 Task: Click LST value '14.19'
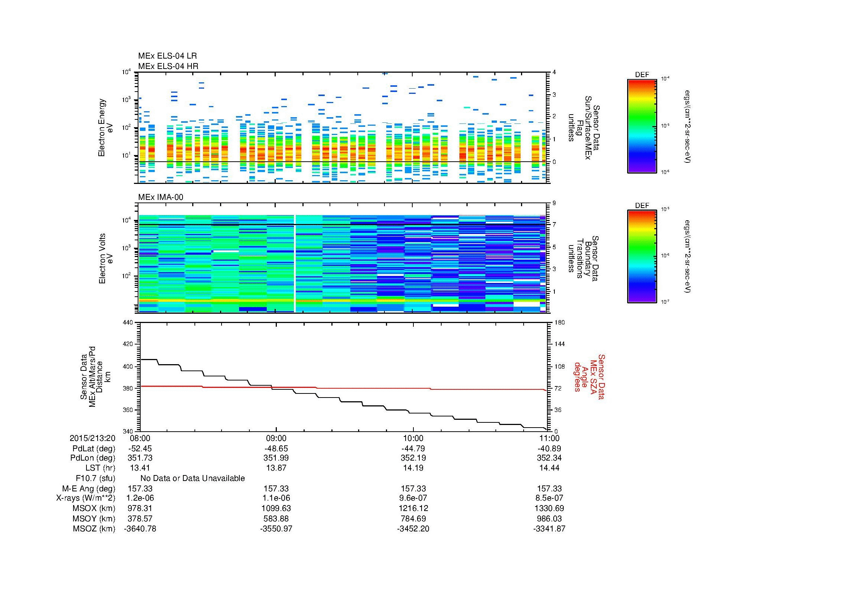click(413, 468)
